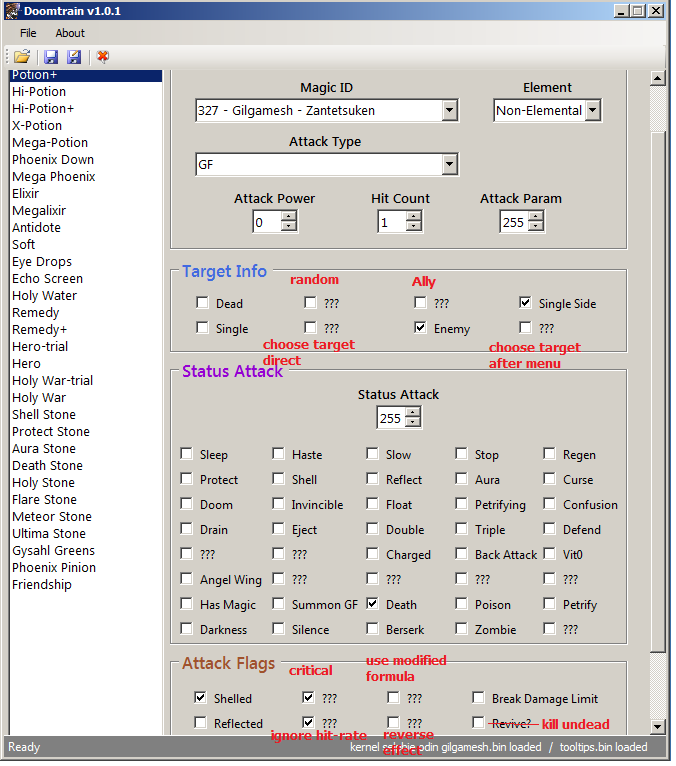This screenshot has width=676, height=766.
Task: Enable Break Damage Limit checkbox
Action: click(x=478, y=698)
